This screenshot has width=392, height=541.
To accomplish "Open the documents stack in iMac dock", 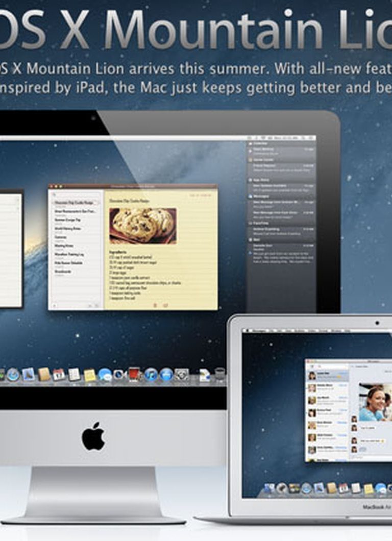I will tap(205, 375).
